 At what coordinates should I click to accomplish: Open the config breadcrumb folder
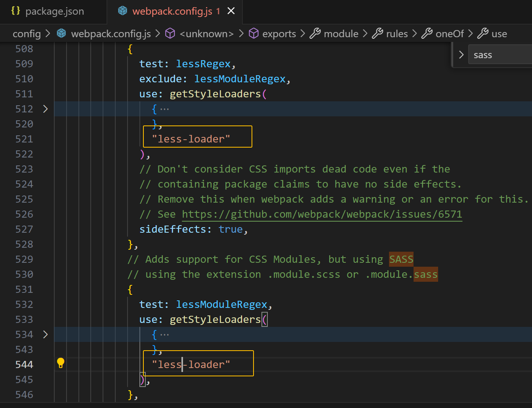pyautogui.click(x=27, y=34)
